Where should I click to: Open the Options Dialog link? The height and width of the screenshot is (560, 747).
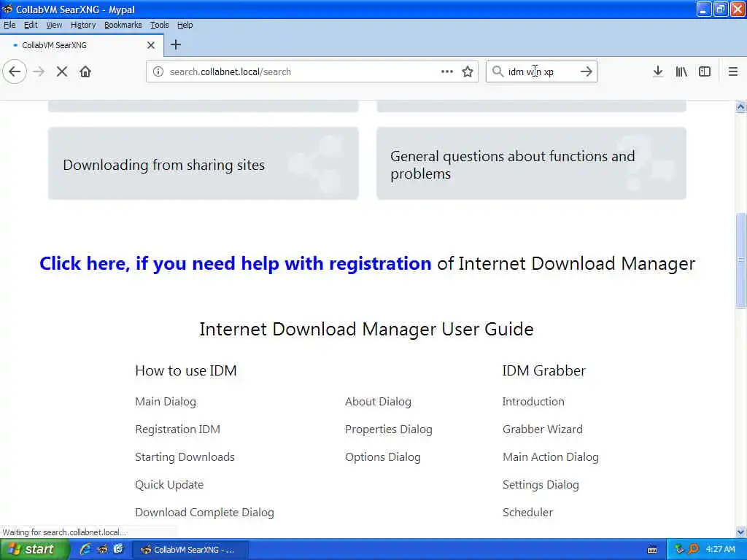[382, 457]
